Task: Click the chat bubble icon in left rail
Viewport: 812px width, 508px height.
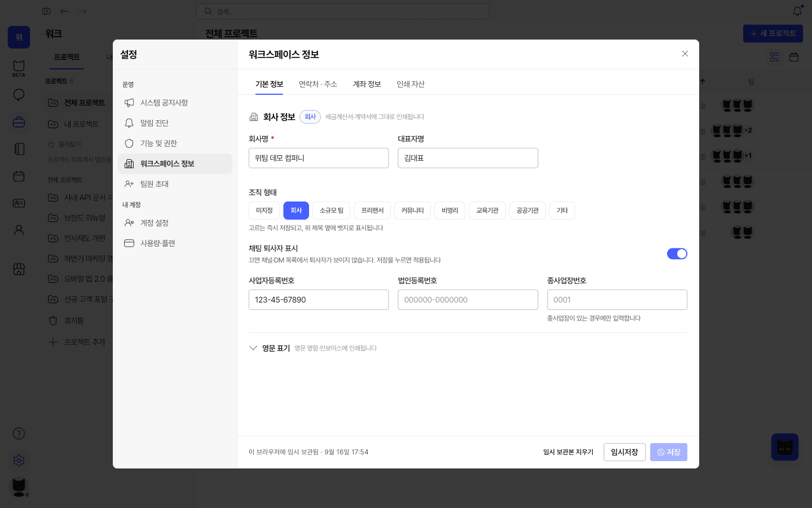Action: click(x=19, y=94)
